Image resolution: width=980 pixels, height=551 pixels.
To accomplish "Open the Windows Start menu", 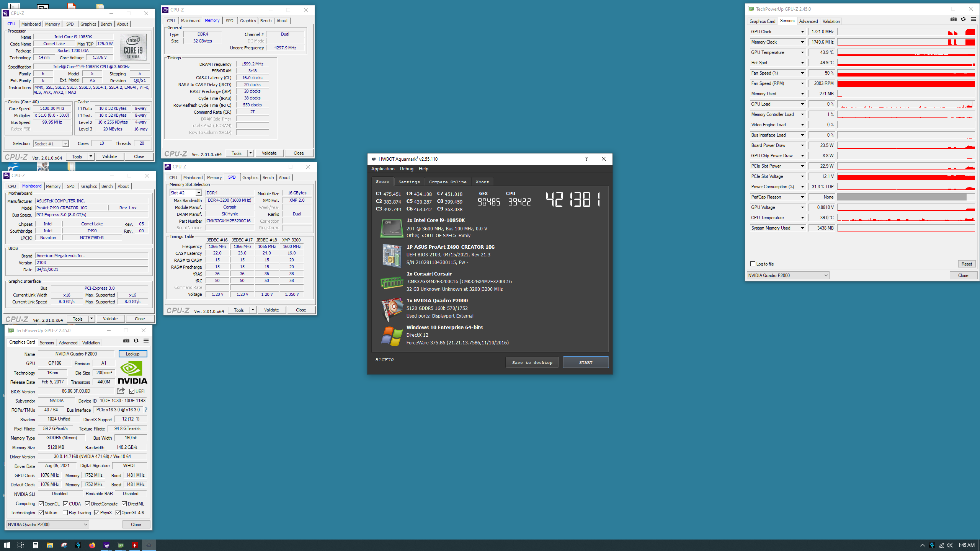I will click(x=7, y=545).
